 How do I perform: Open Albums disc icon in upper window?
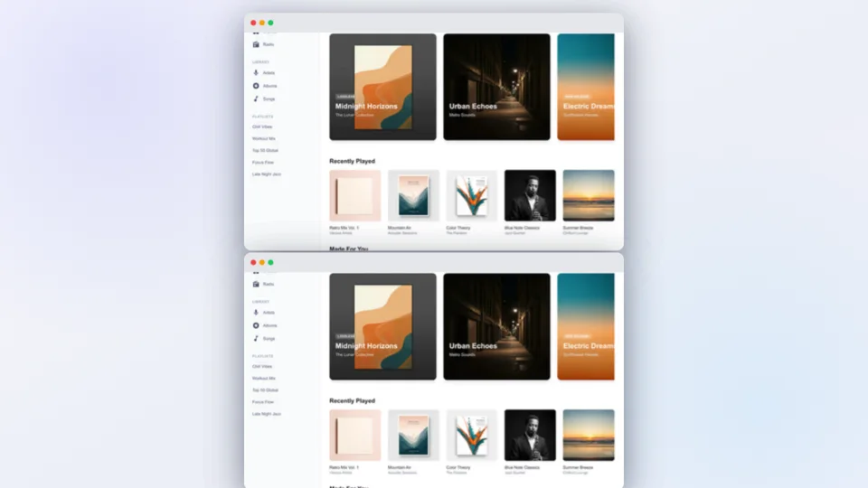256,86
